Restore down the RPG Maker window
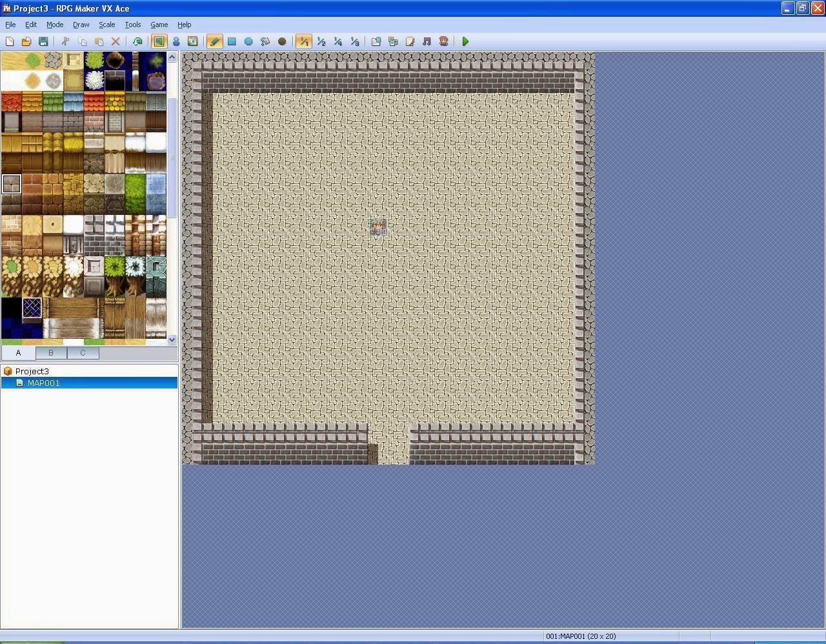826x644 pixels. (803, 8)
